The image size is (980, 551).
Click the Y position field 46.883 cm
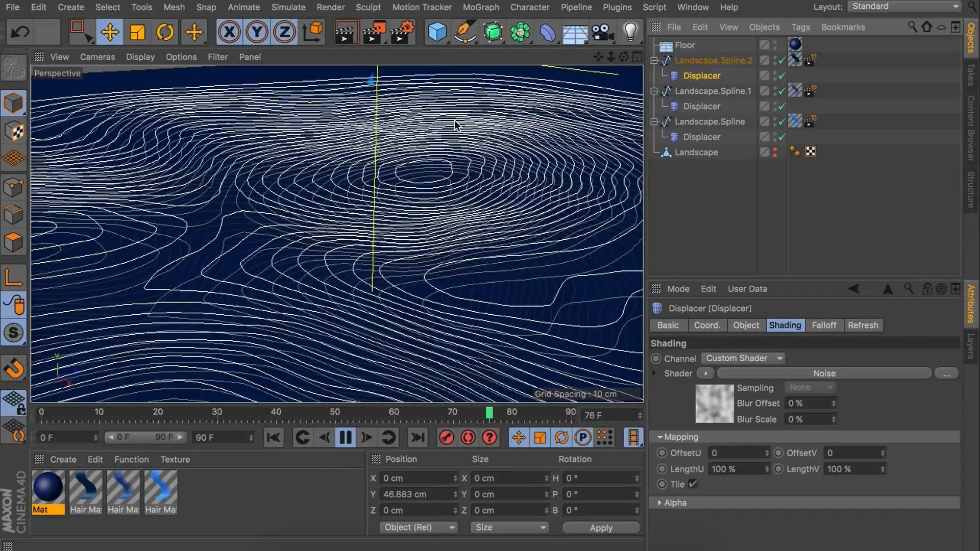(x=418, y=494)
